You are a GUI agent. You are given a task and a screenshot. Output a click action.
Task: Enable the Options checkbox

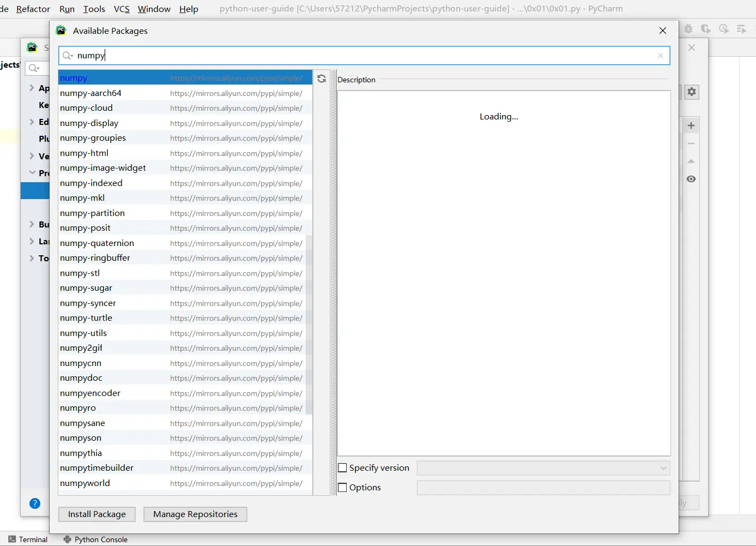click(x=342, y=488)
